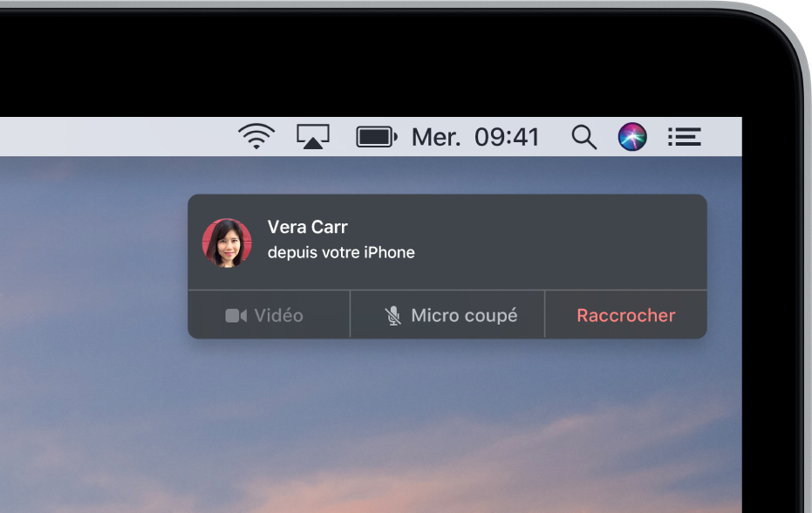Activate Siri from the menu bar
Viewport: 812px width, 513px height.
click(632, 137)
